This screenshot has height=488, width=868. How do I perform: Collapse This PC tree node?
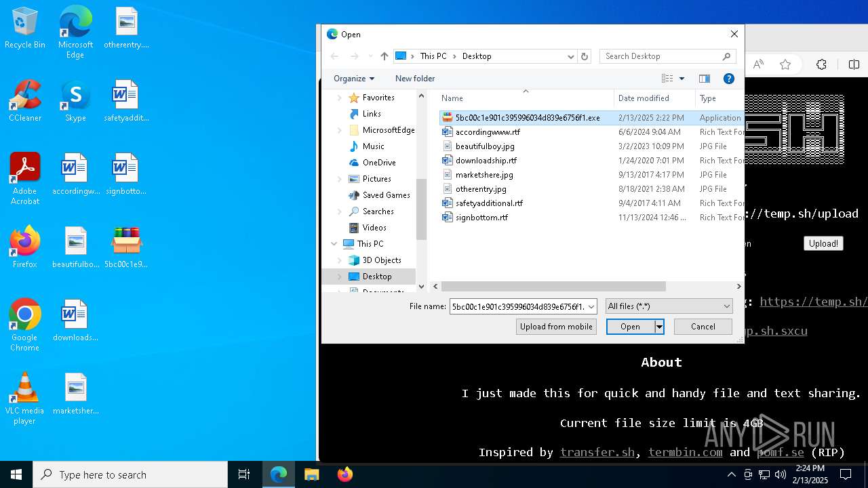pos(334,244)
